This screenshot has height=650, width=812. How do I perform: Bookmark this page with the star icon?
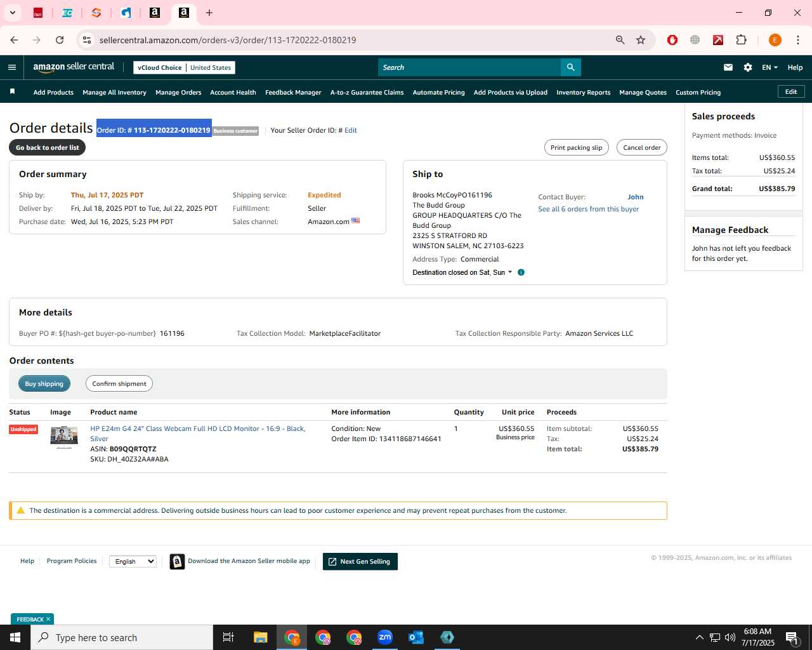click(641, 40)
